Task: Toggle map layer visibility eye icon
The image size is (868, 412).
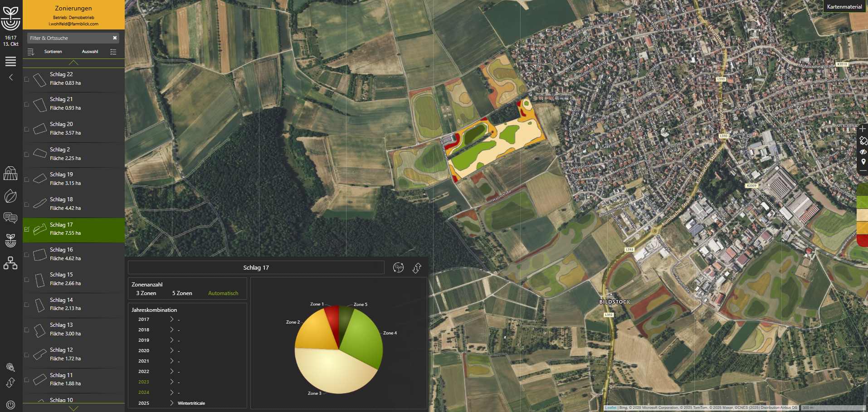Action: [863, 152]
